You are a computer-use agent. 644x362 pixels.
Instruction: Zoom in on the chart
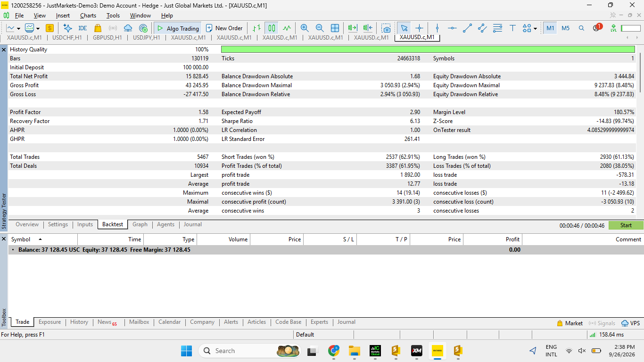pos(305,28)
